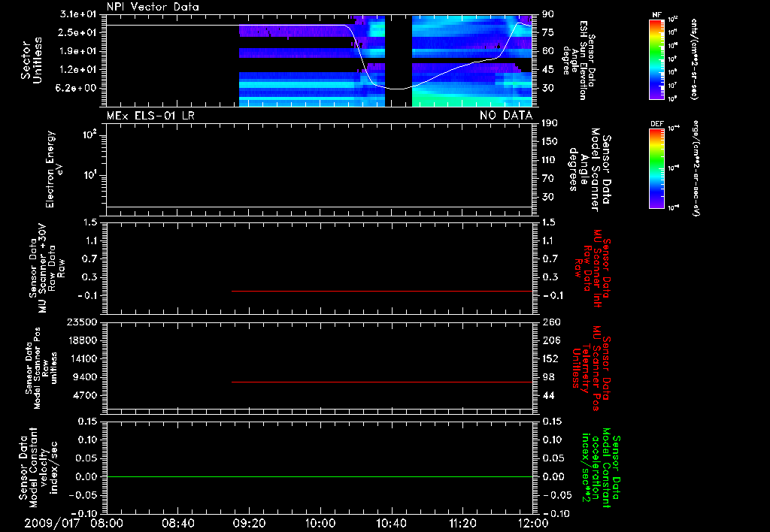Click the '260' telemetry axis value
770x532 pixels.
(x=550, y=322)
